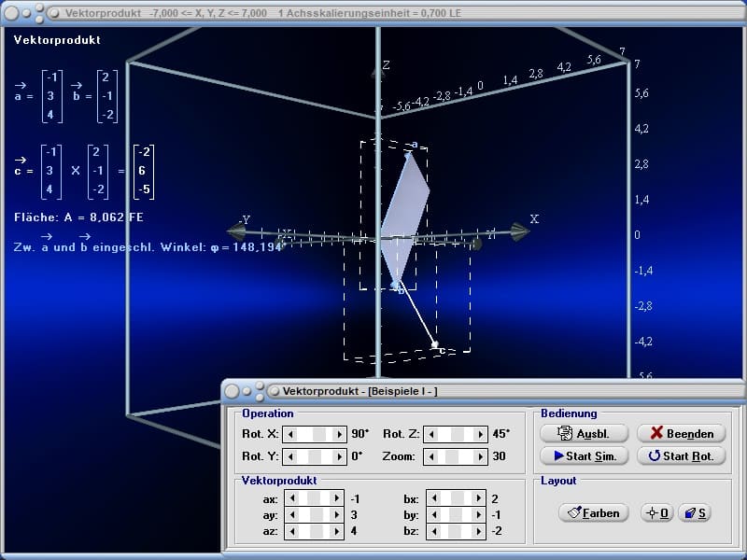Screen dimensions: 747x560
Task: Click the Ausbl. button
Action: pyautogui.click(x=585, y=433)
